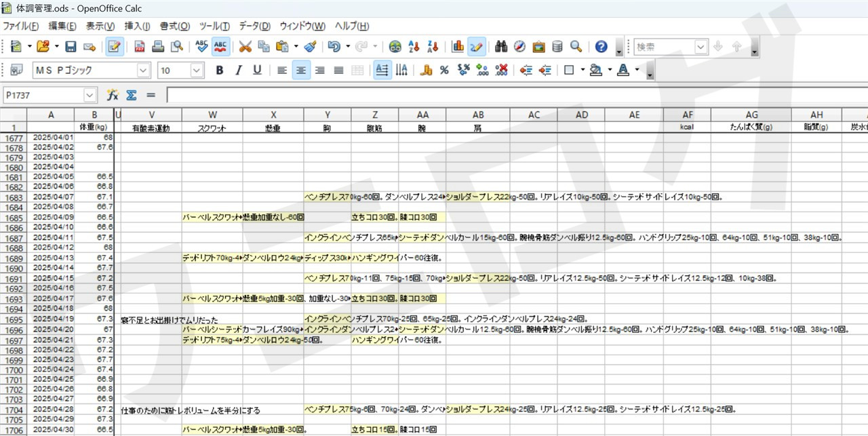Open the Function Wizard icon

click(113, 96)
